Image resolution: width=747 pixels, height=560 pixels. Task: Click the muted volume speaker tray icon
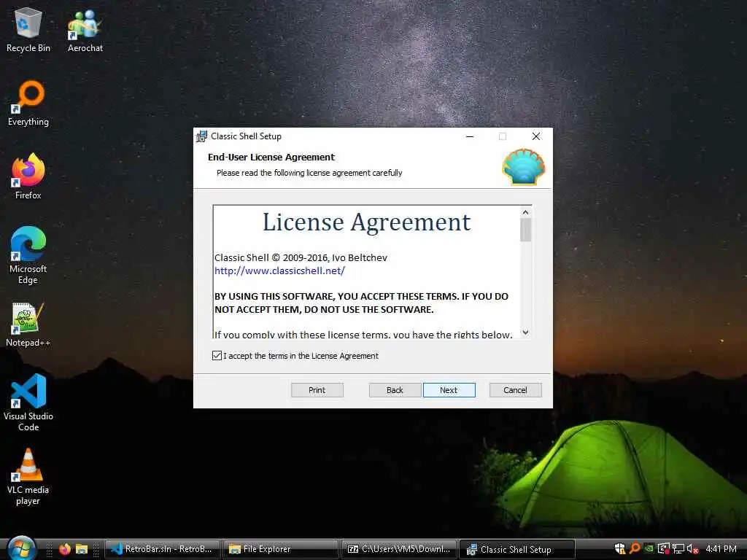[692, 549]
